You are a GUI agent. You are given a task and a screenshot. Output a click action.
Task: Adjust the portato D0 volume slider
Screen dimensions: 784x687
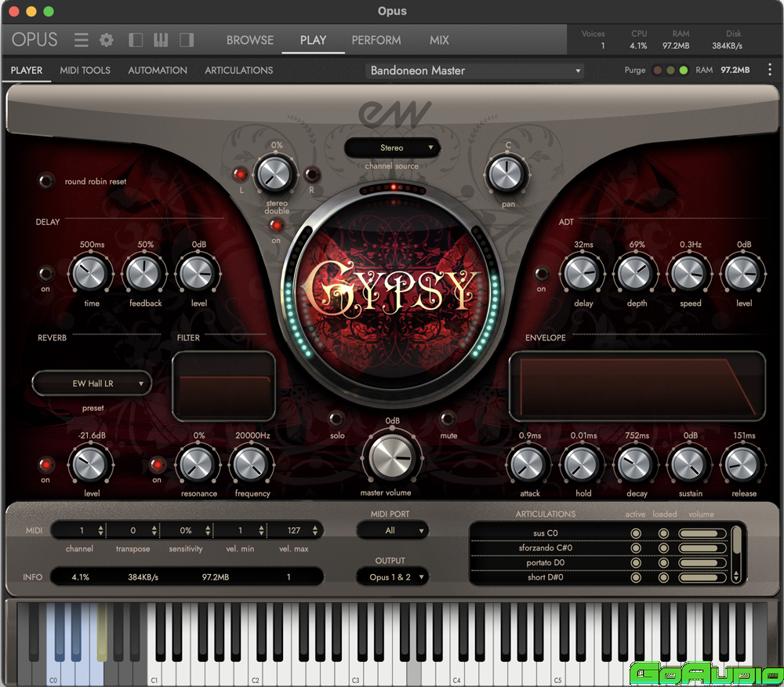tap(702, 563)
